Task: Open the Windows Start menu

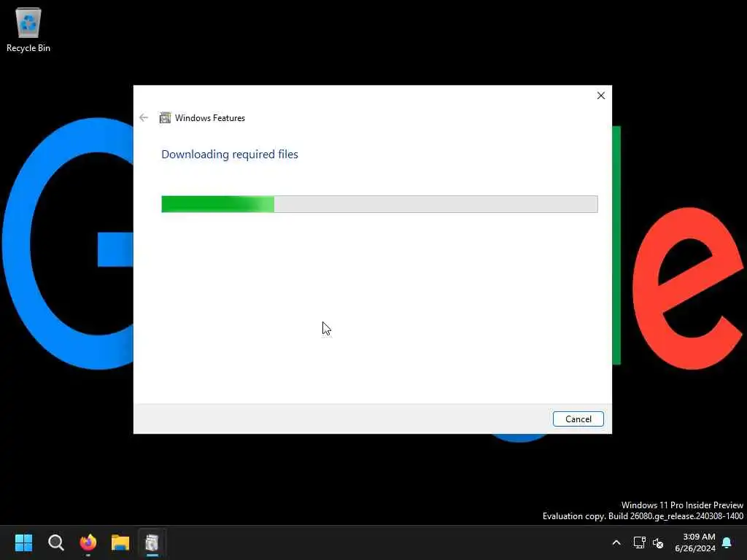Action: pyautogui.click(x=23, y=542)
